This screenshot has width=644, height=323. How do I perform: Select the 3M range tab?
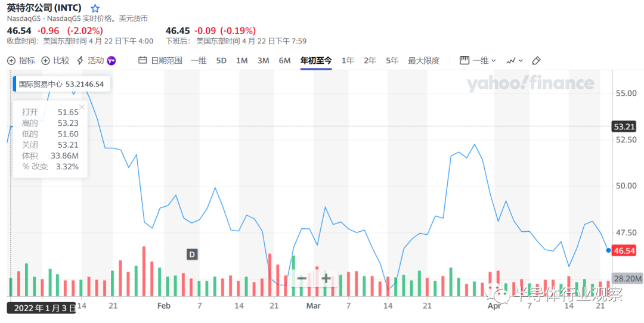coord(264,61)
